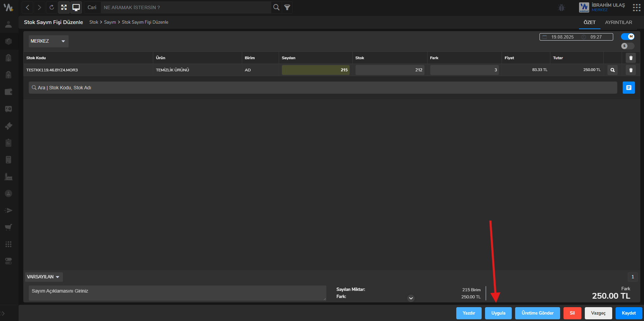Image resolution: width=644 pixels, height=321 pixels.
Task: Delete the TESTKK119 row with trash icon
Action: [630, 70]
